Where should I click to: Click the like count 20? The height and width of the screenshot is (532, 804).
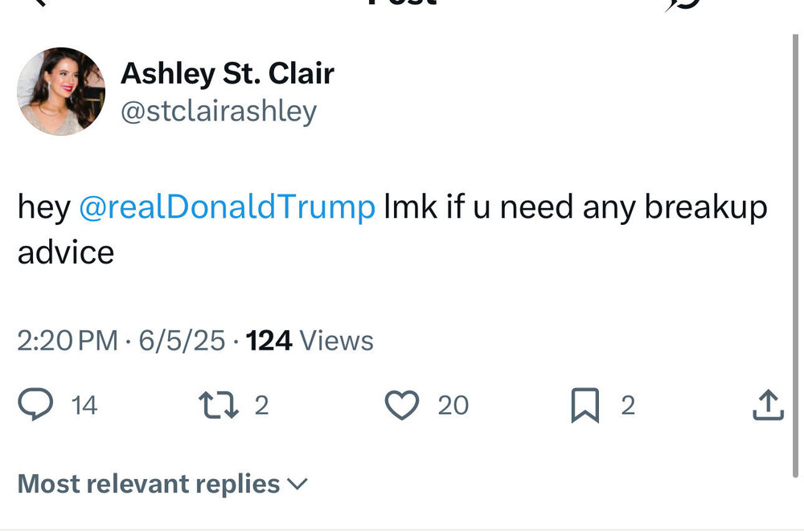tap(453, 406)
